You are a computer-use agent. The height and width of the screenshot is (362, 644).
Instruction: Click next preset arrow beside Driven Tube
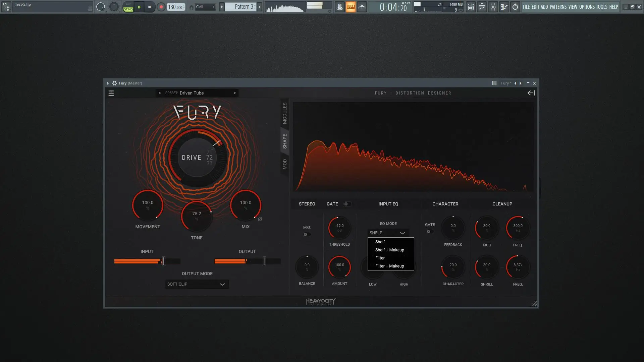[x=234, y=93]
